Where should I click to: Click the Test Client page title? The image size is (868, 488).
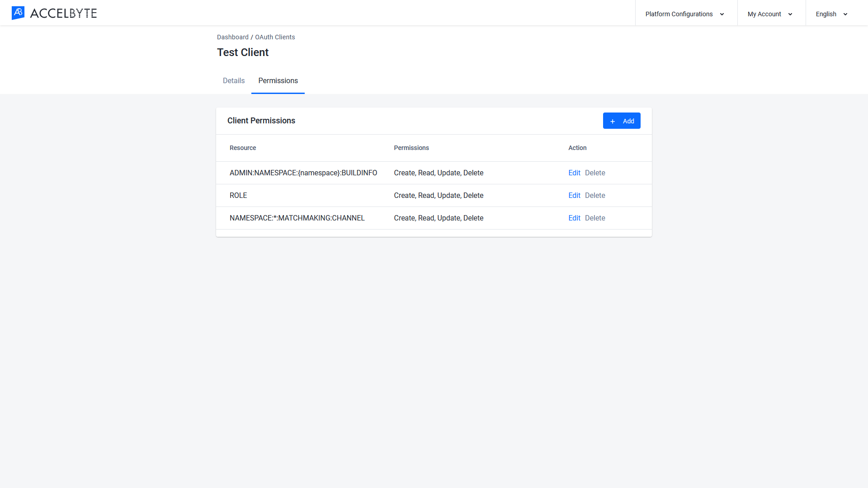click(243, 52)
